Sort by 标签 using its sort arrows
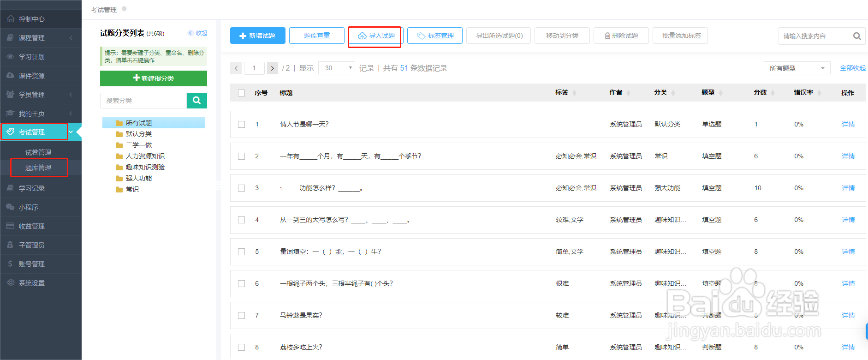Screen dimensions: 868x360 click(x=574, y=93)
